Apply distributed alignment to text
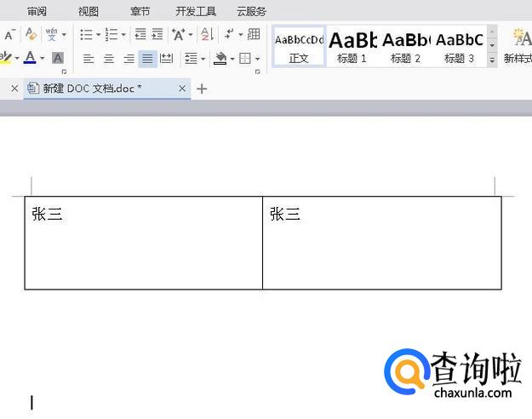This screenshot has height=419, width=532. click(x=167, y=59)
